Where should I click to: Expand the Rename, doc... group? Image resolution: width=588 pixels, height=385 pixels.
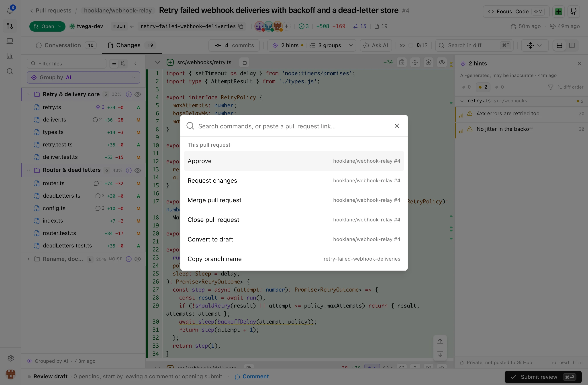tap(29, 259)
